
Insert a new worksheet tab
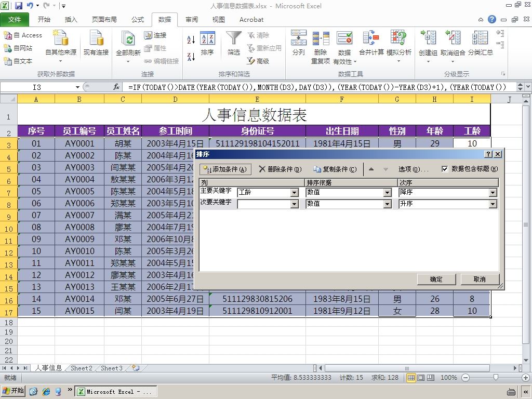[x=136, y=368]
